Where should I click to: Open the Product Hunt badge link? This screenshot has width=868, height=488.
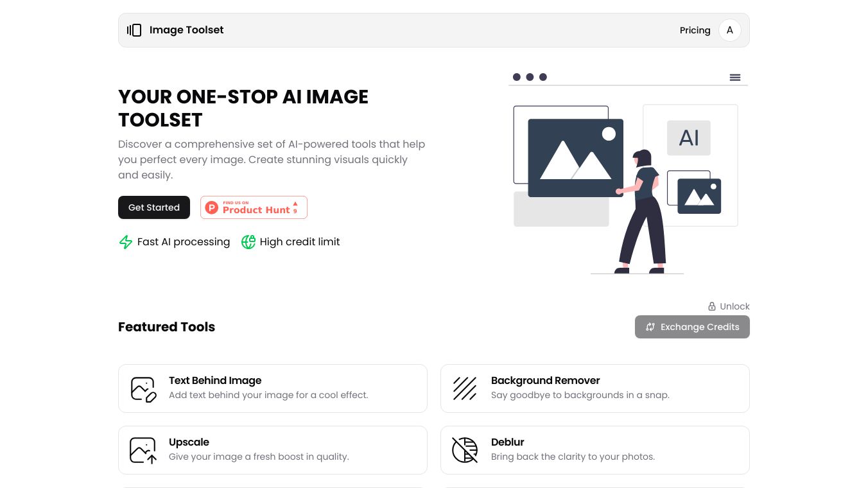tap(254, 207)
